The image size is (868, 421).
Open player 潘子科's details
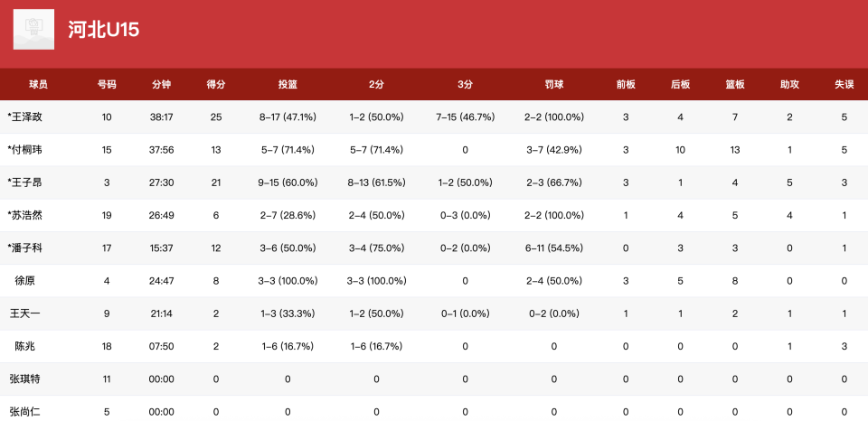pos(25,248)
